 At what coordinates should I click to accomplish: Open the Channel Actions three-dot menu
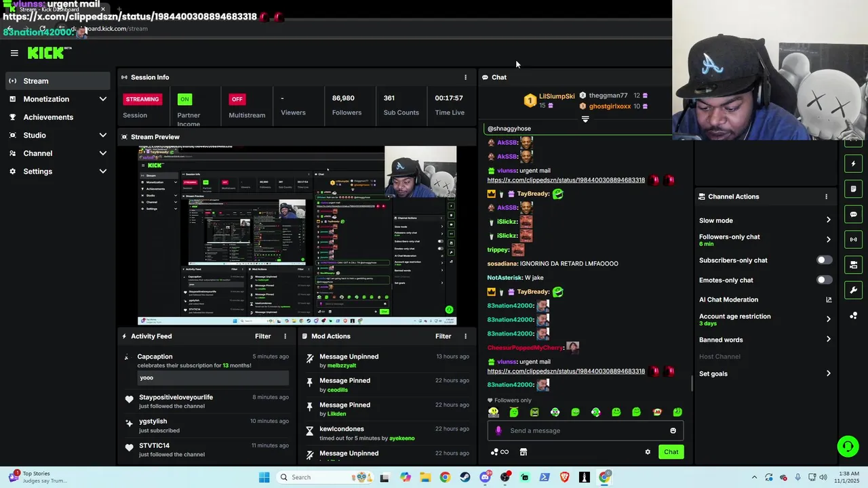tap(826, 197)
